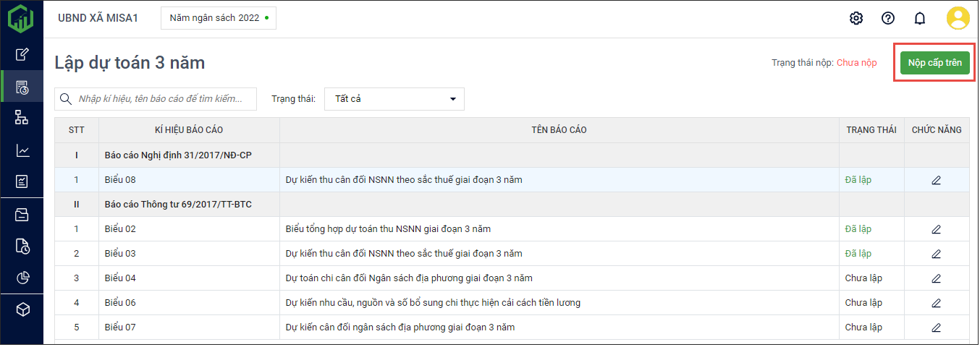Screen dimensions: 980x347
Task: Select the Báo cáo Thông tư 69/2017/TT-BTC group row
Action: [177, 205]
